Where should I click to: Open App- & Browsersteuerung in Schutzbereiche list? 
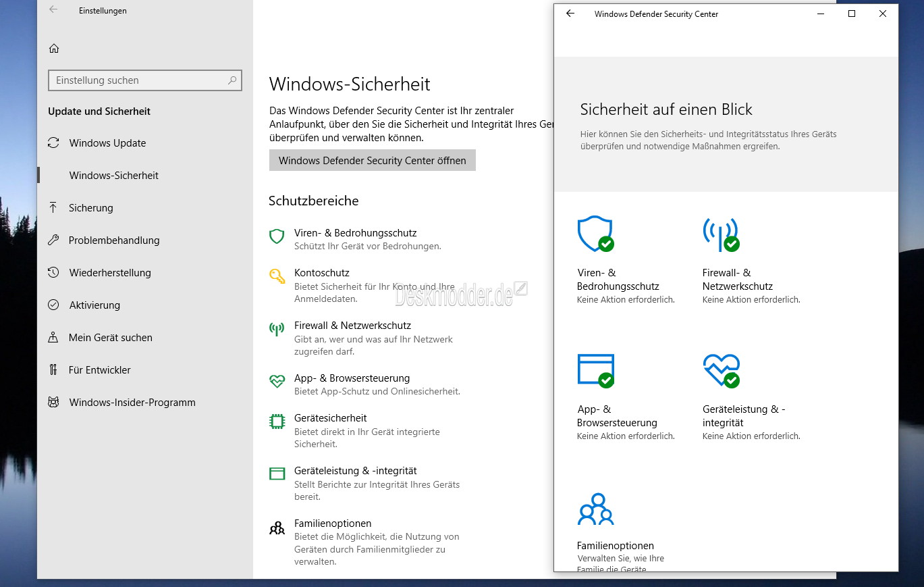[352, 378]
